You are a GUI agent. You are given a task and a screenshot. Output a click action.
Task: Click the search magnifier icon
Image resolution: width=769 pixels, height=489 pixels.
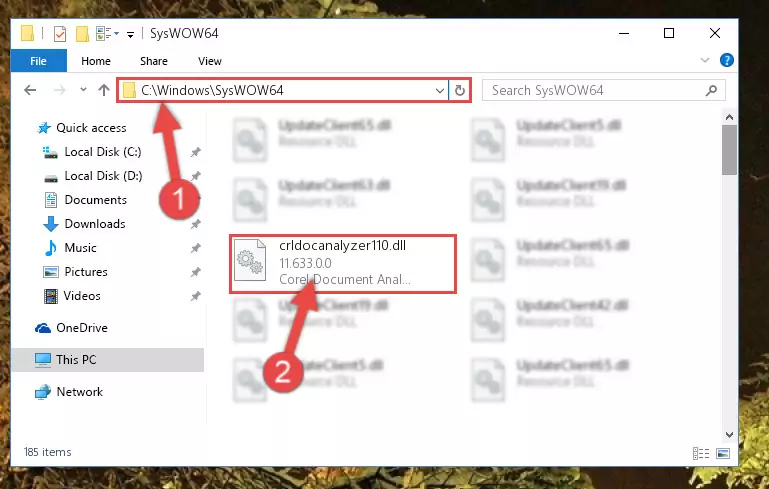(x=711, y=90)
